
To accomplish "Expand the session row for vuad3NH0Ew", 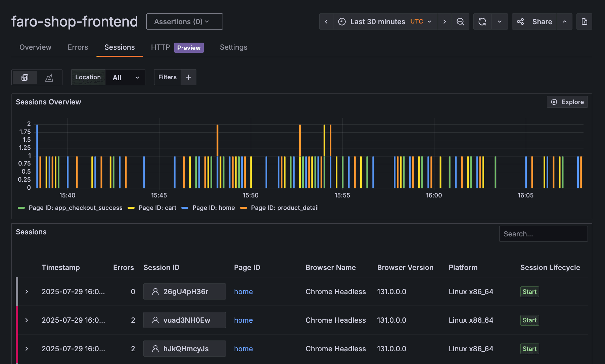I will point(27,320).
